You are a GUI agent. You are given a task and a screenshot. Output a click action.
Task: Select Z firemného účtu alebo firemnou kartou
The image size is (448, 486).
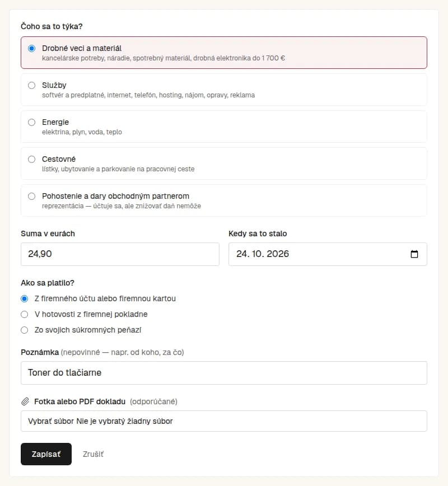[x=25, y=299]
